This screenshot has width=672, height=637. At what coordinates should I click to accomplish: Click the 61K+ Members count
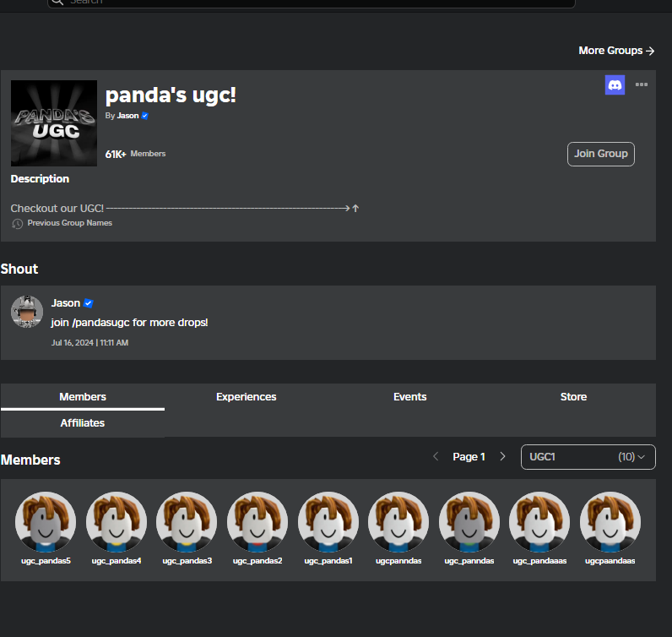click(x=135, y=154)
